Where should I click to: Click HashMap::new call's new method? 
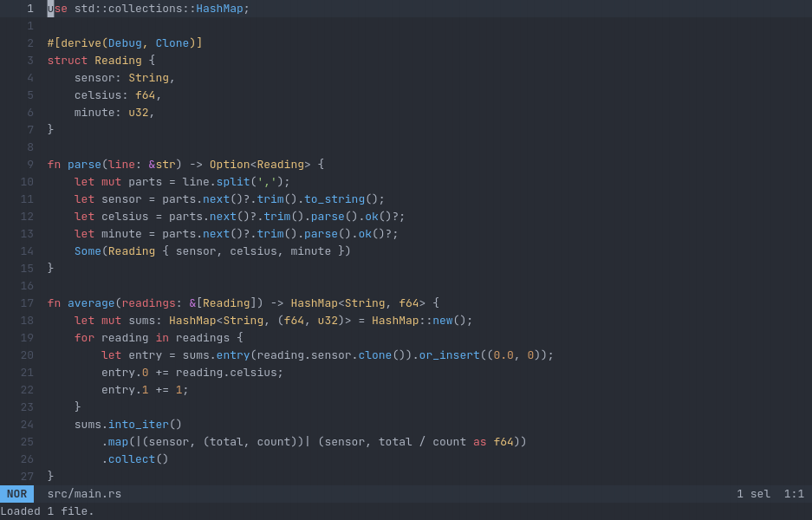(x=443, y=321)
